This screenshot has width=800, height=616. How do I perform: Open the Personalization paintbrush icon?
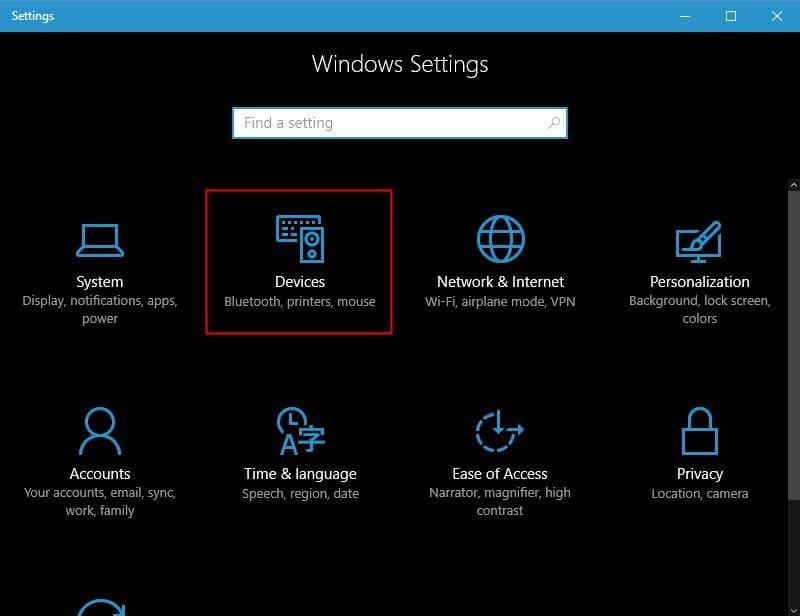[x=699, y=242]
